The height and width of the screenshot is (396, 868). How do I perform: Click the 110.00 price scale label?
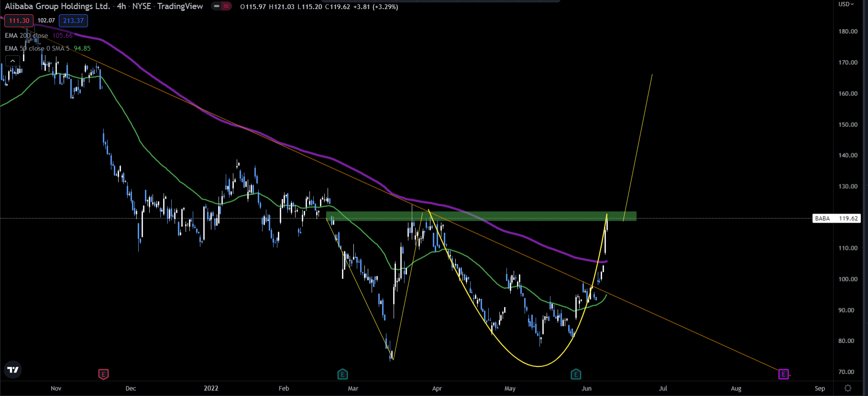click(848, 248)
